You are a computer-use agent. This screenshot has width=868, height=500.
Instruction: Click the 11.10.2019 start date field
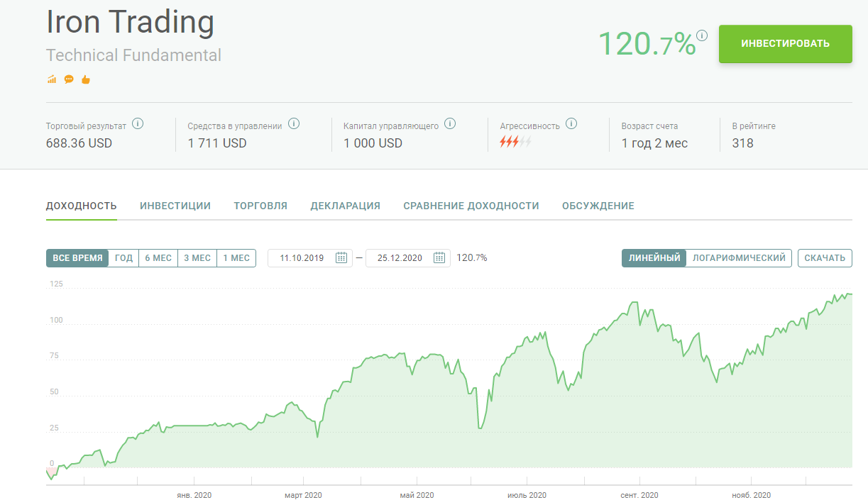[310, 258]
